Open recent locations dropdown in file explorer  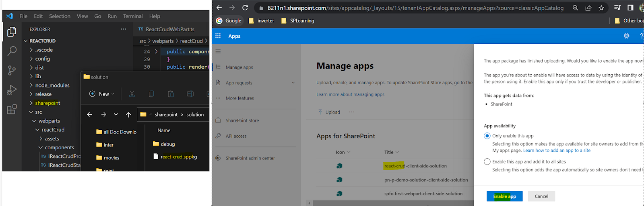(x=116, y=114)
